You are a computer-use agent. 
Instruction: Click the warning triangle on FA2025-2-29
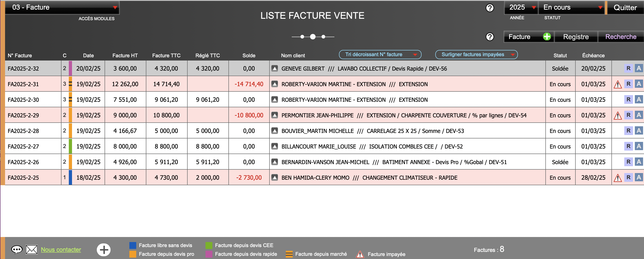[618, 115]
